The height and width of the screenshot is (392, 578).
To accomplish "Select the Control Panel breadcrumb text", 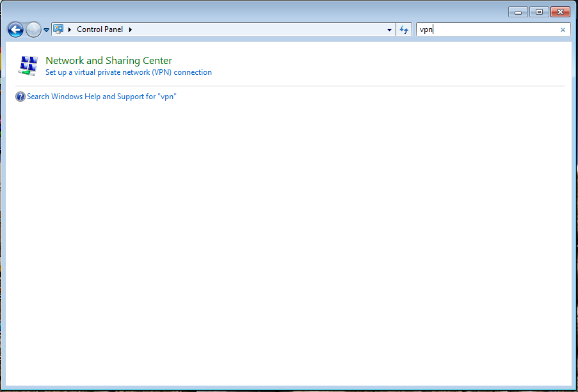I will [x=100, y=29].
